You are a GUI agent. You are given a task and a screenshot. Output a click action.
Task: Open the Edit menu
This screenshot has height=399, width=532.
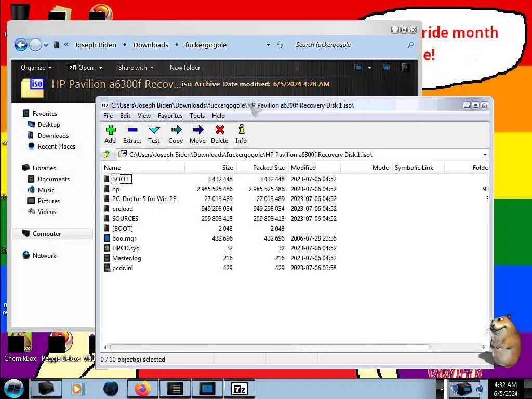pos(125,116)
